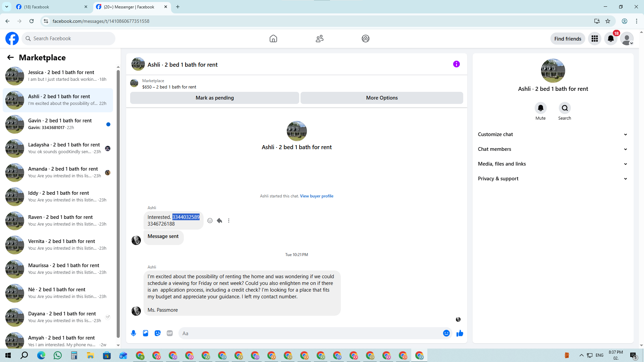Attach a photo using image icon
This screenshot has height=362, width=644.
coord(146,333)
